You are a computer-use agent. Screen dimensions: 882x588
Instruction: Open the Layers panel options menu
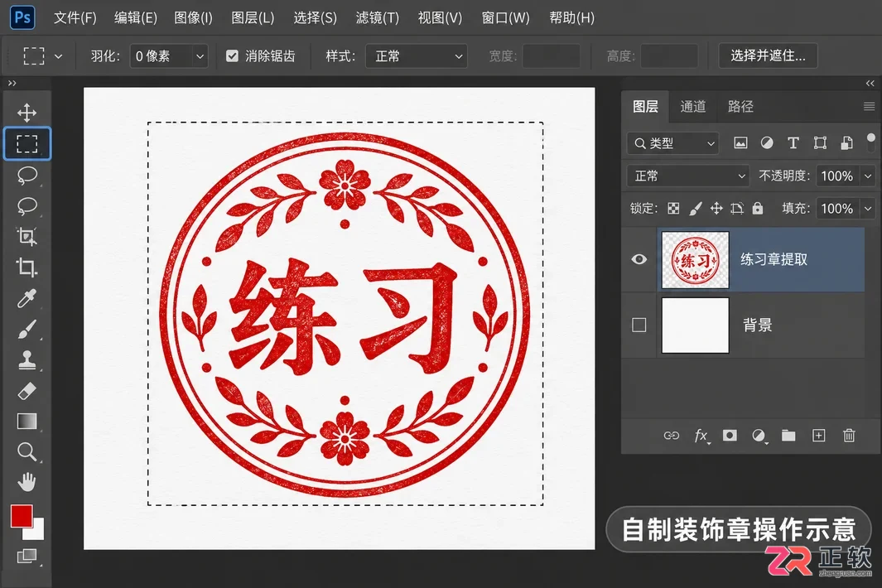[869, 106]
